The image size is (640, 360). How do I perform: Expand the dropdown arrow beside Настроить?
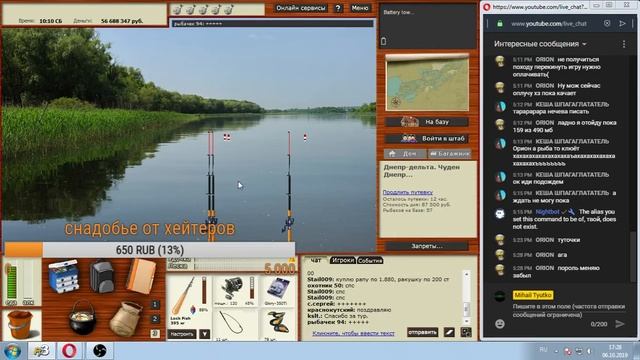pos(204,334)
